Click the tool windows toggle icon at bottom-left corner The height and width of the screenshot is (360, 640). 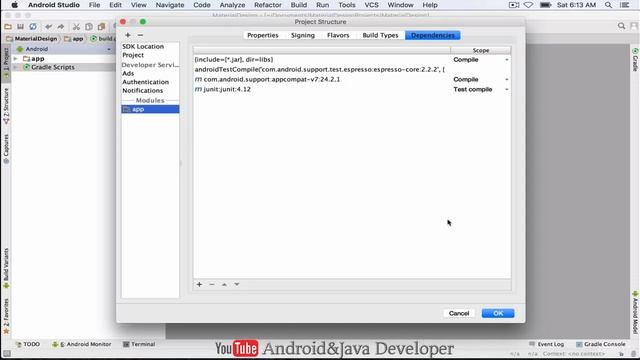(7, 353)
